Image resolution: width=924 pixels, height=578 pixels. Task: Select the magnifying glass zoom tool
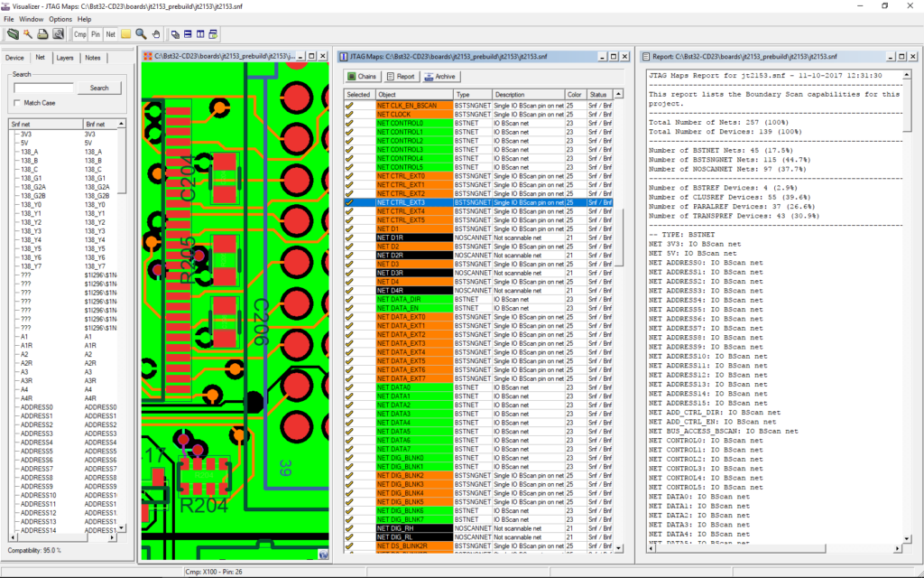coord(142,34)
